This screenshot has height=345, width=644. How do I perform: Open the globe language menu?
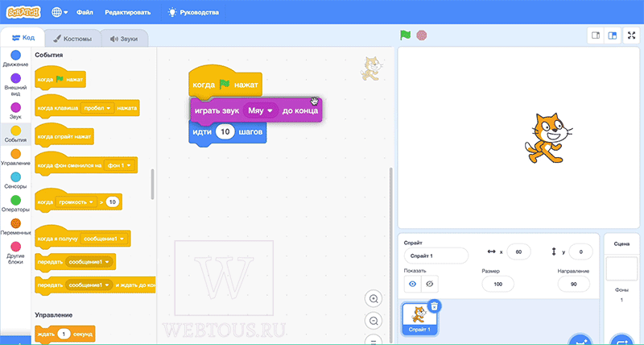click(59, 12)
